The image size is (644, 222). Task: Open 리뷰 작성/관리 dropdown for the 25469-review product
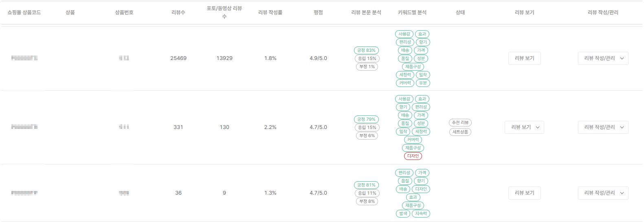[603, 58]
